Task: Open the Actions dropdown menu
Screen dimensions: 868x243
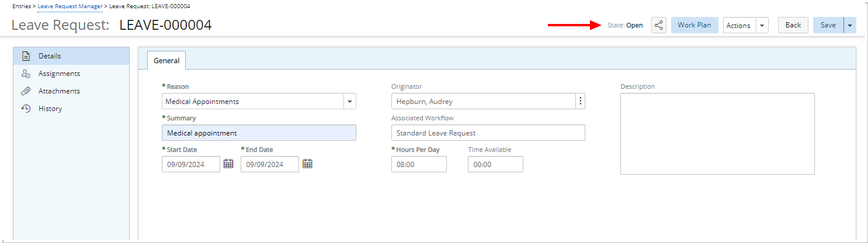Action: coord(762,25)
